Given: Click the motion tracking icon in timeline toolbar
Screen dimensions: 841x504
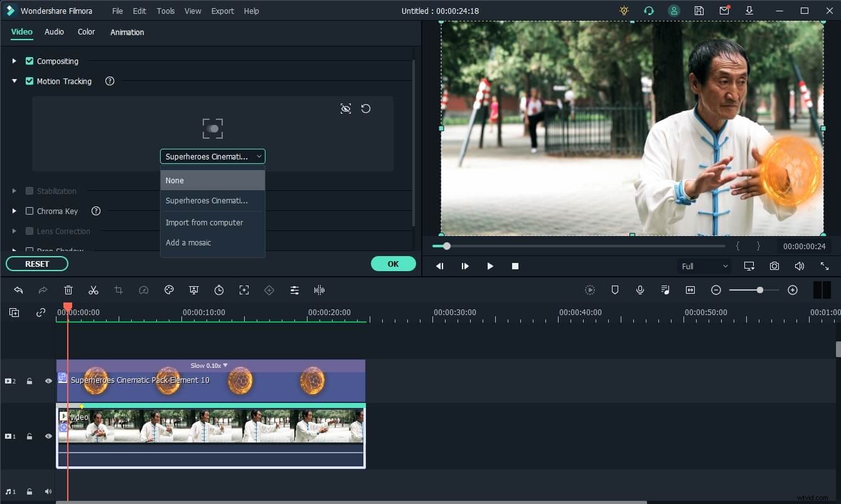Looking at the screenshot, I should click(244, 290).
